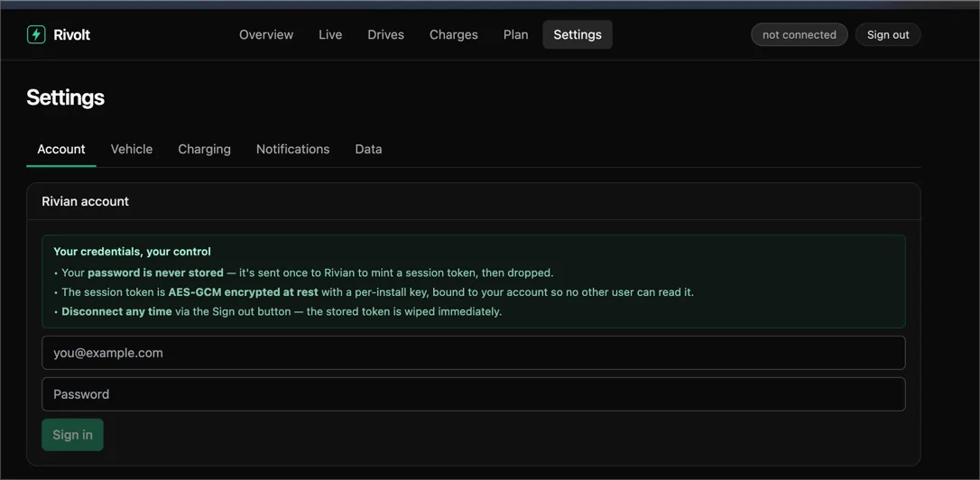The width and height of the screenshot is (980, 480).
Task: Navigate to the Plan page
Action: pos(515,34)
